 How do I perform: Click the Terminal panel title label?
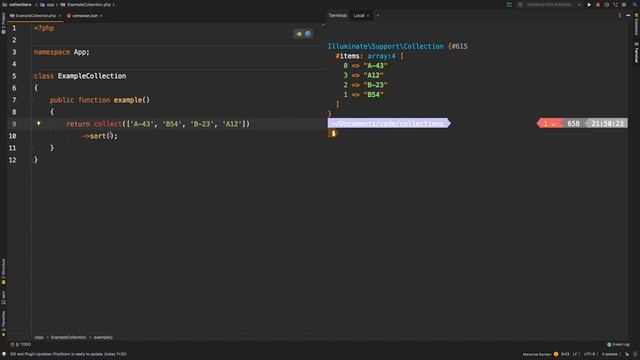pos(338,16)
